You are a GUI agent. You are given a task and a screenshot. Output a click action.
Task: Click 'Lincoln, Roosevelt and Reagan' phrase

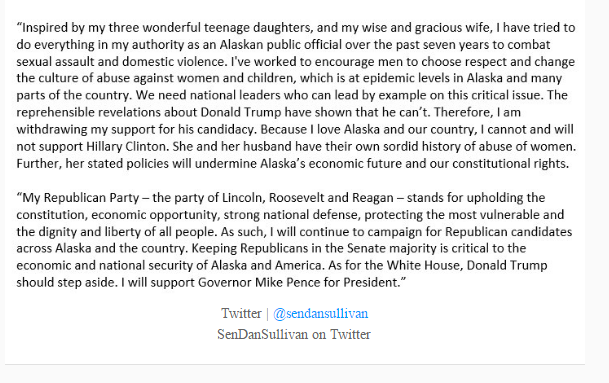click(308, 198)
